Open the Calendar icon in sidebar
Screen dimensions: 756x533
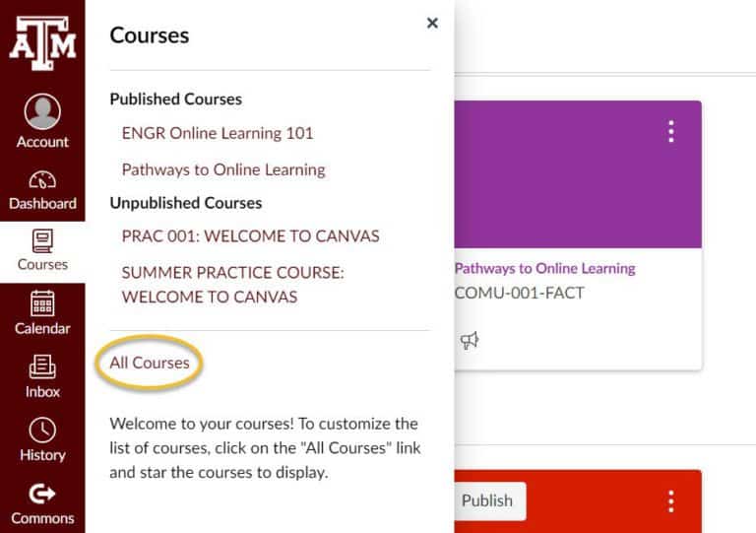(x=42, y=302)
